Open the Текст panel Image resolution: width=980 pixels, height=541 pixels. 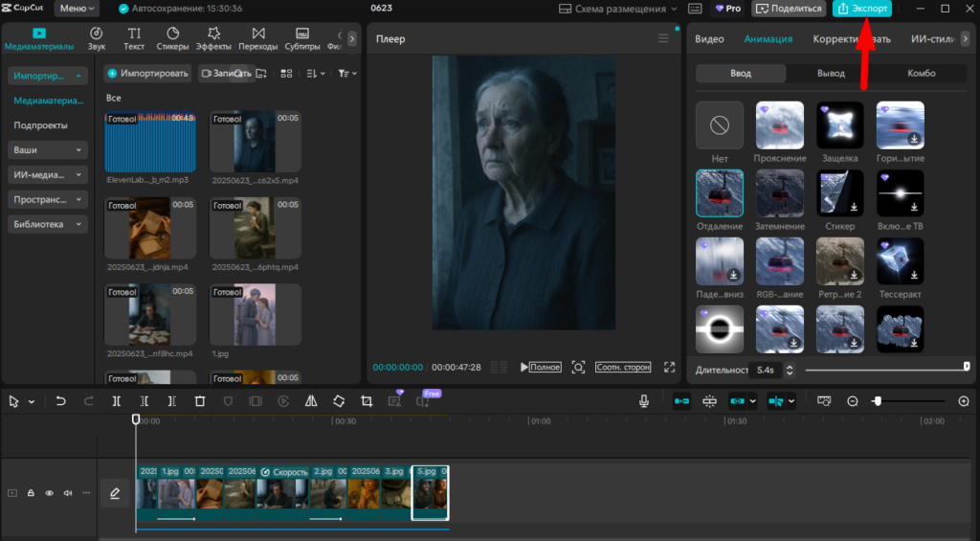click(x=134, y=38)
